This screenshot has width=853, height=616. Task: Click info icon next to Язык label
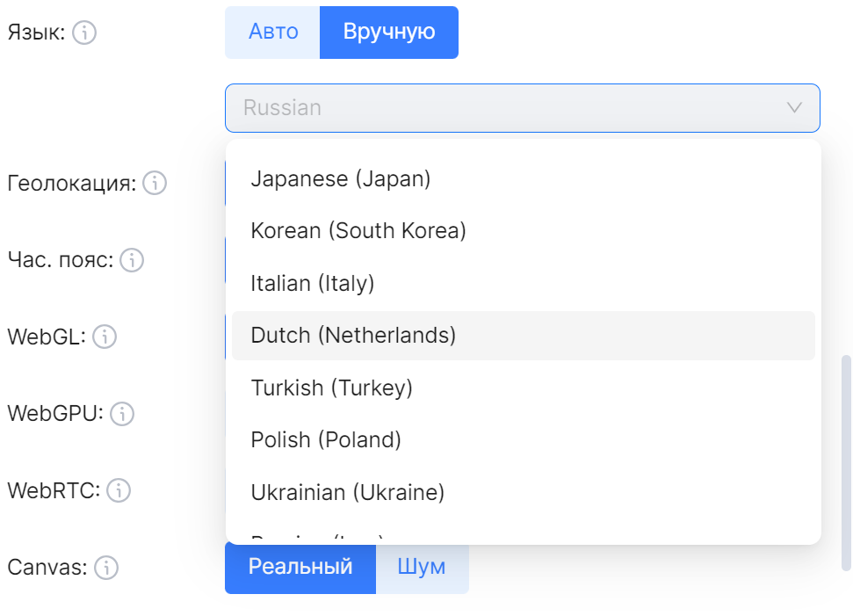click(x=84, y=33)
